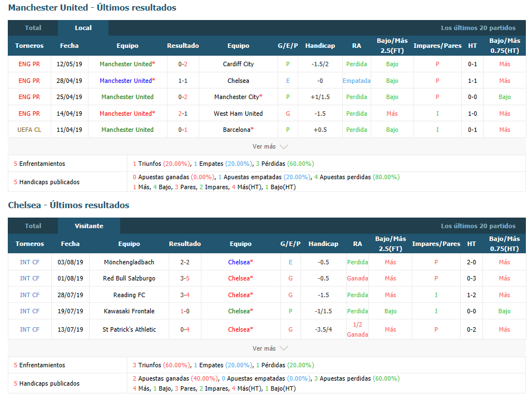
Task: Open the Reading FC team link
Action: click(129, 295)
